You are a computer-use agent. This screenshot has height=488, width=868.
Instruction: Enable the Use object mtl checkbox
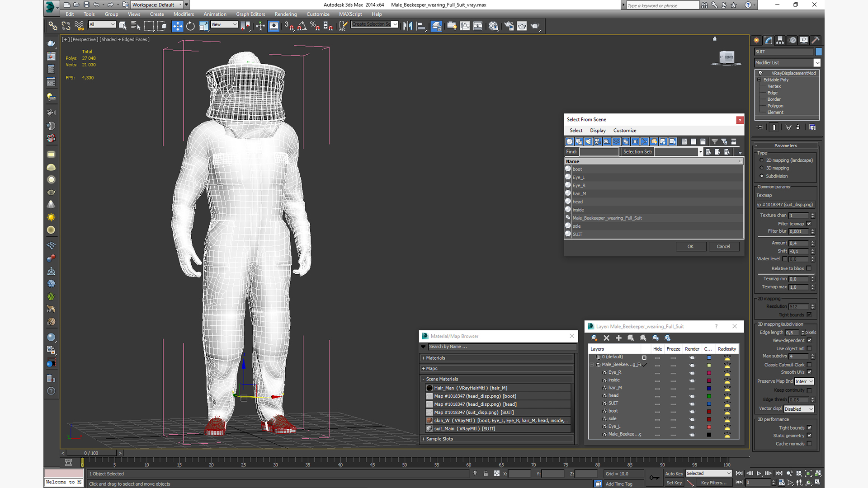pos(809,348)
